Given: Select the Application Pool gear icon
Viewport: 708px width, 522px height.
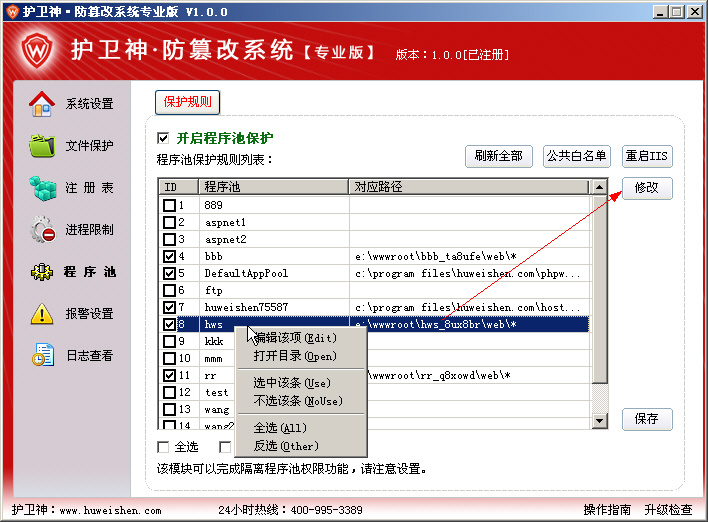Looking at the screenshot, I should 42,272.
